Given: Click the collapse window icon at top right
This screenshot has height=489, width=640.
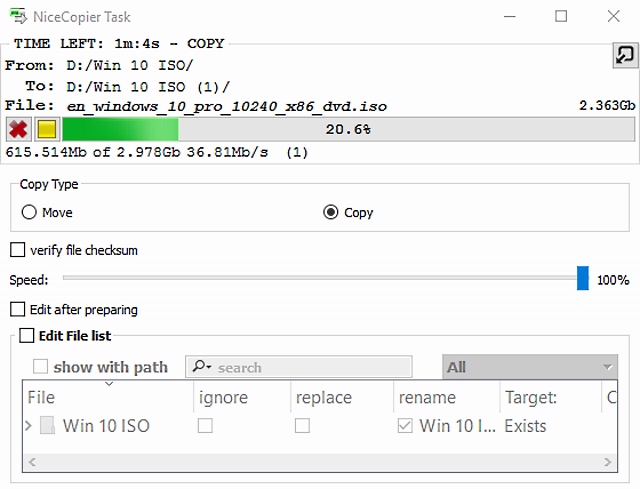Looking at the screenshot, I should click(x=624, y=55).
